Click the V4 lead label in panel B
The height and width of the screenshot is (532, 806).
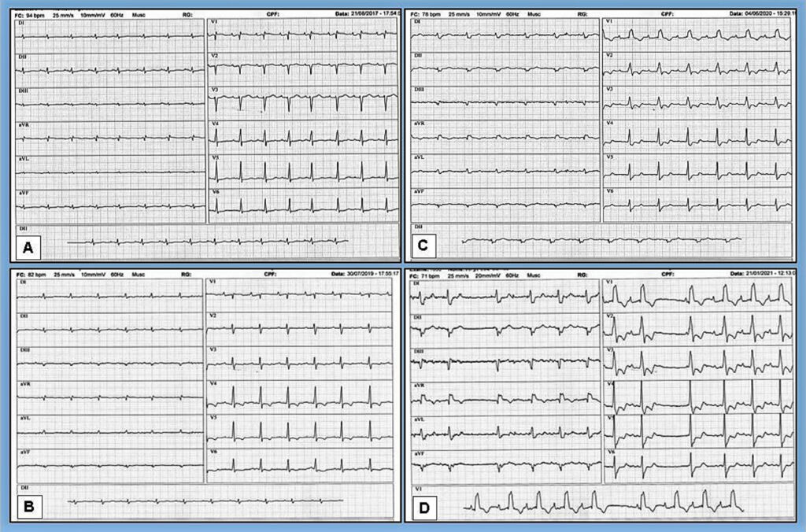[x=213, y=383]
